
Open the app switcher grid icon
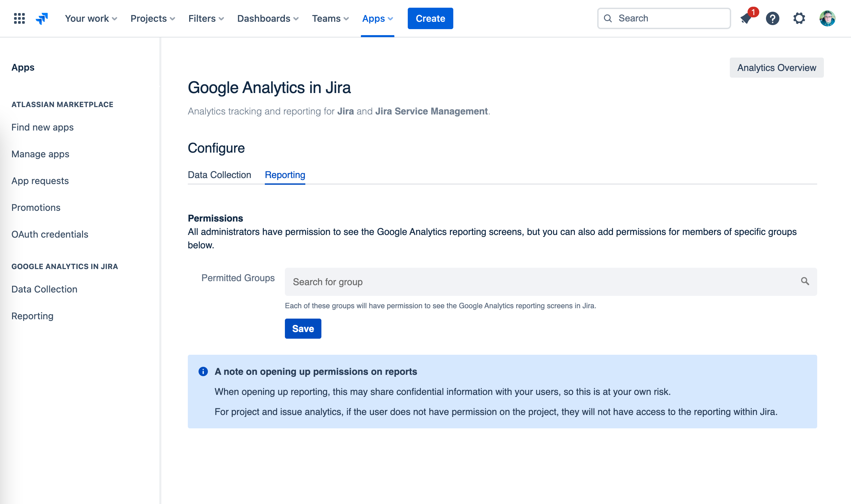point(19,18)
